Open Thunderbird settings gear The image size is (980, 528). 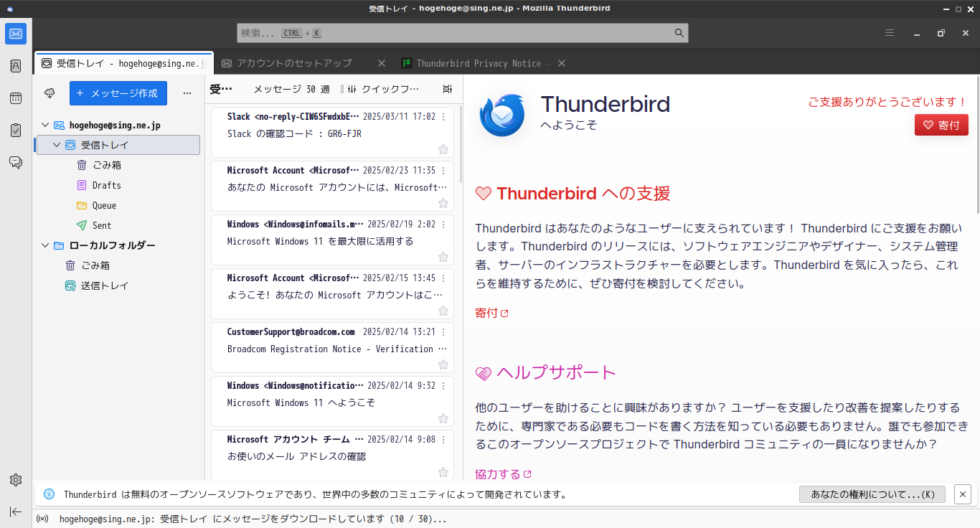click(x=16, y=480)
